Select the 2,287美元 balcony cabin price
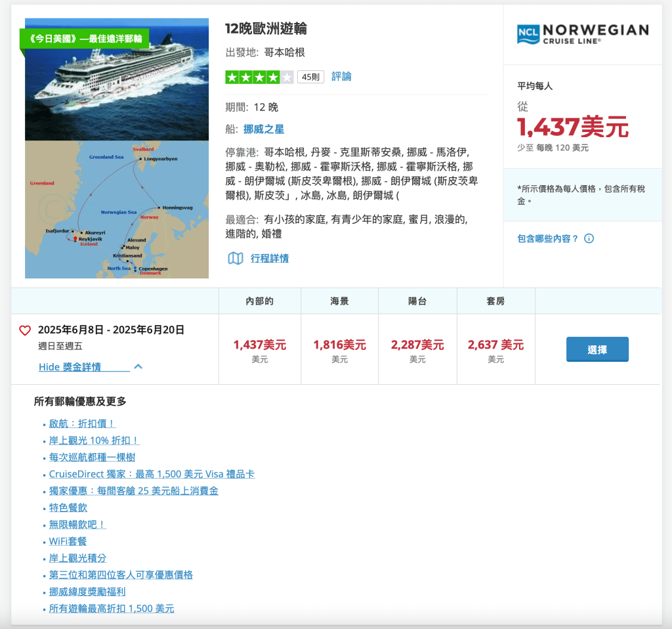 point(417,345)
